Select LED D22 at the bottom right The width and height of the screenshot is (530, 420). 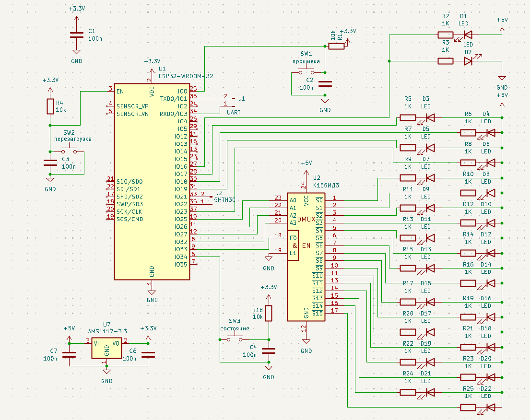490,406
